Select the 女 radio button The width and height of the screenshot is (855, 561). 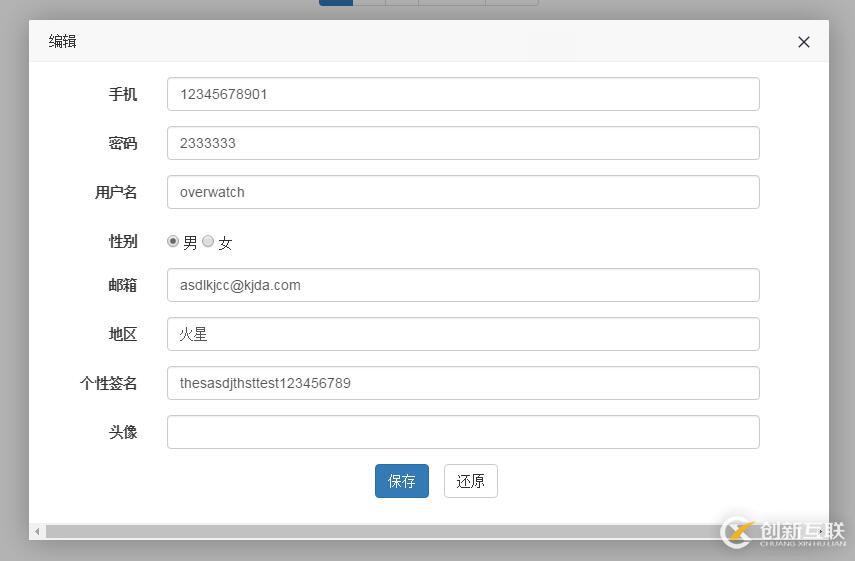208,241
